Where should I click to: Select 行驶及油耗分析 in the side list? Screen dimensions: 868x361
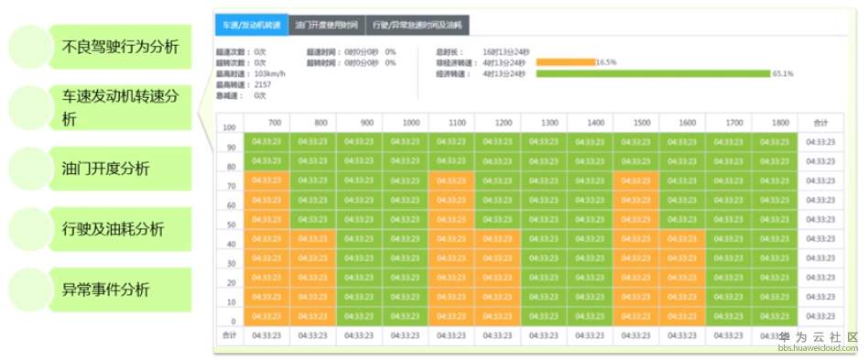tap(120, 229)
